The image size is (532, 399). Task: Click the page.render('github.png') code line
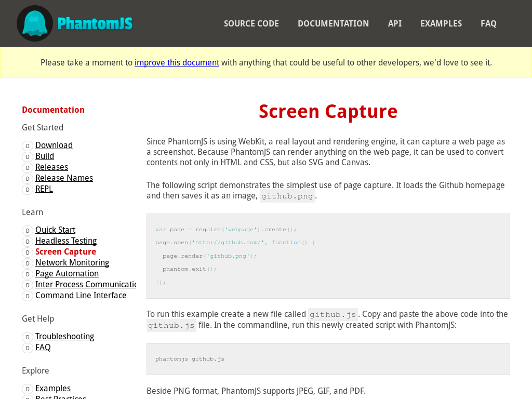click(x=209, y=256)
